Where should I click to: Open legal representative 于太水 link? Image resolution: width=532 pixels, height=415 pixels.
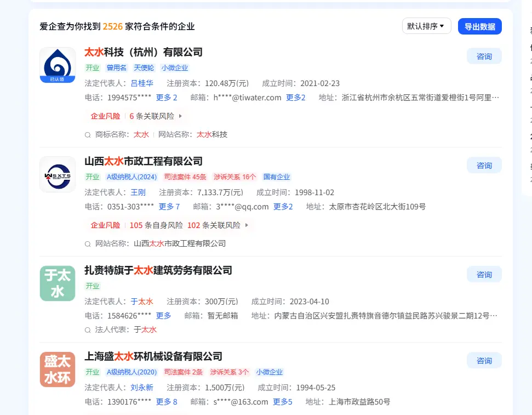pos(142,302)
